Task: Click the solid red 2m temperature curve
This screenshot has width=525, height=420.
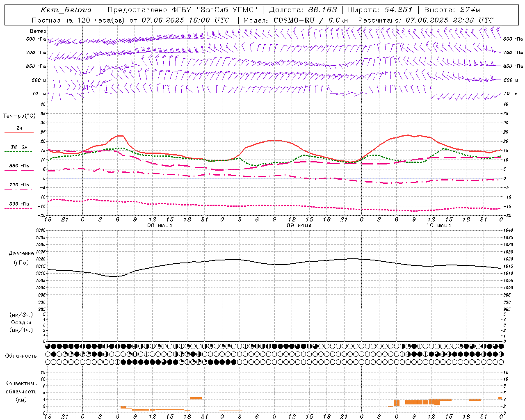Action: pos(275,141)
